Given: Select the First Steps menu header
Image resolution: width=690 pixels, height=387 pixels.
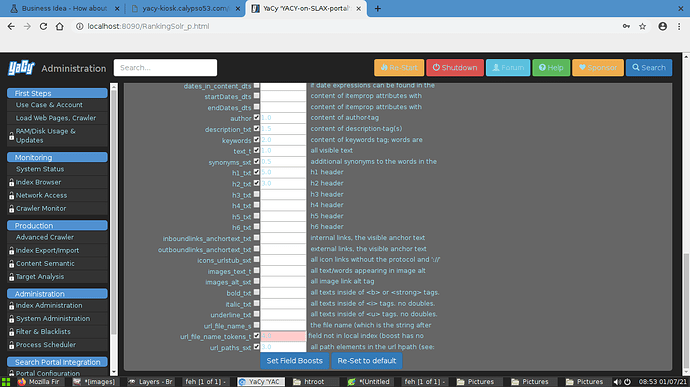Looking at the screenshot, I should point(57,93).
